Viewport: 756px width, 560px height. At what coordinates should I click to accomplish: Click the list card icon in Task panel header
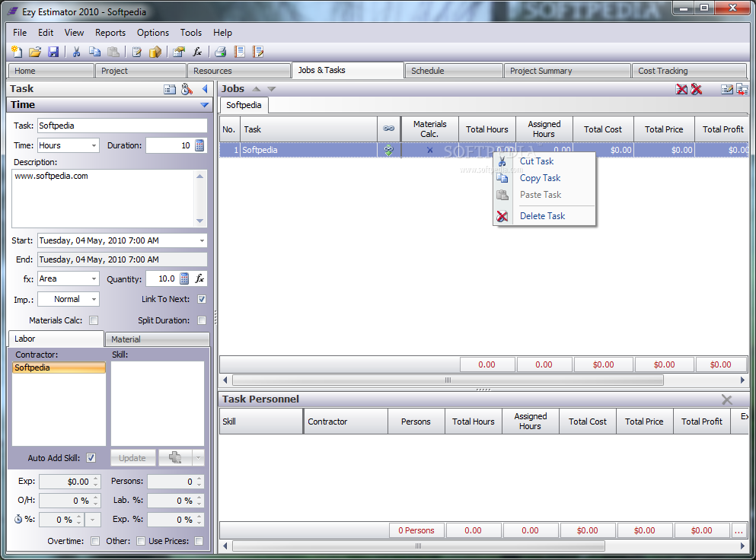tap(170, 89)
